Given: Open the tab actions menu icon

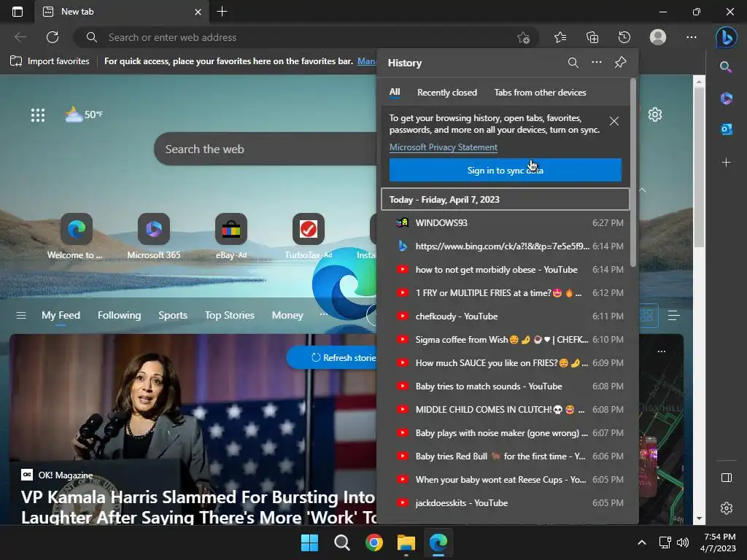Looking at the screenshot, I should point(18,12).
